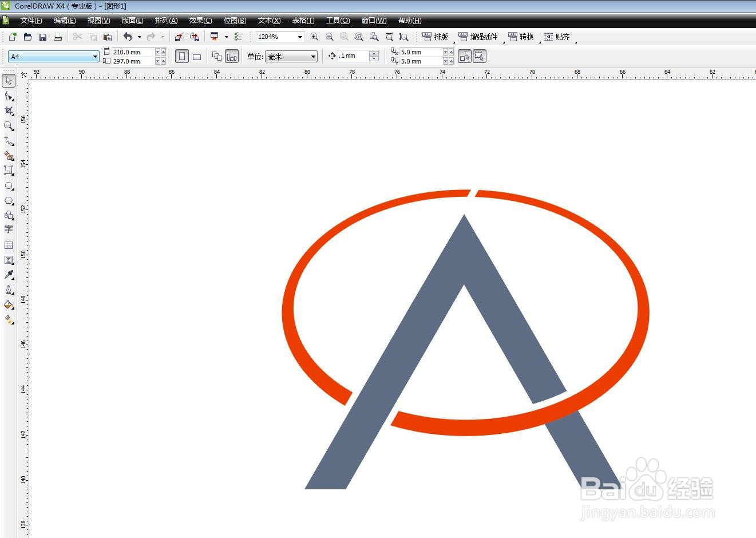Viewport: 756px width, 538px height.
Task: Click the Import icon
Action: coord(179,37)
